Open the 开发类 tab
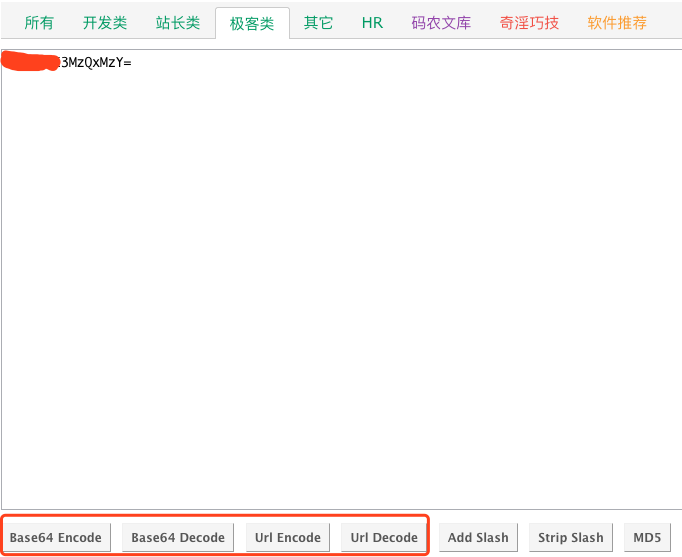The height and width of the screenshot is (557, 682). [x=105, y=23]
